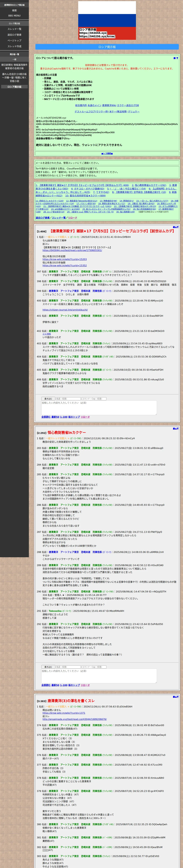Go to ページトップ in the sidebar
Image resolution: width=183 pixels, height=868 pixels.
pos(14,41)
